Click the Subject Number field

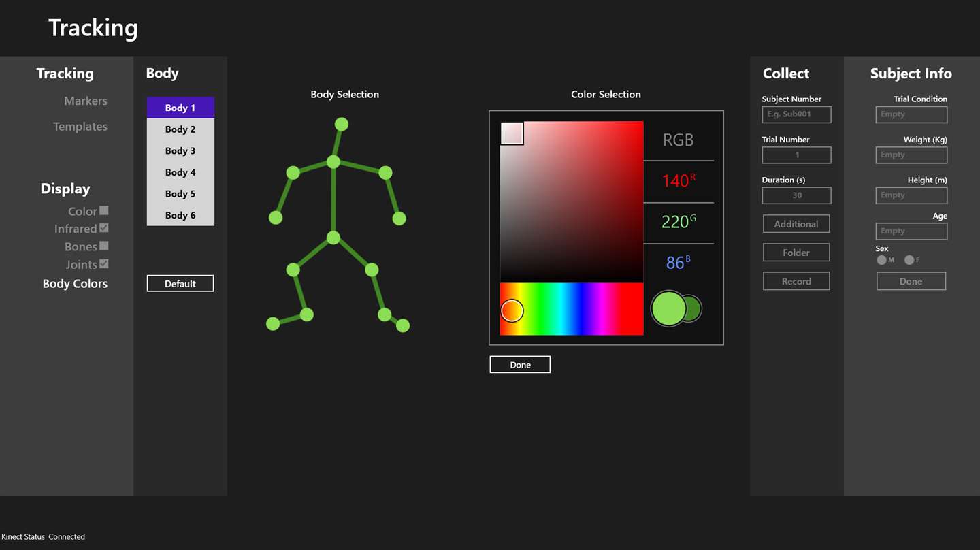point(796,114)
